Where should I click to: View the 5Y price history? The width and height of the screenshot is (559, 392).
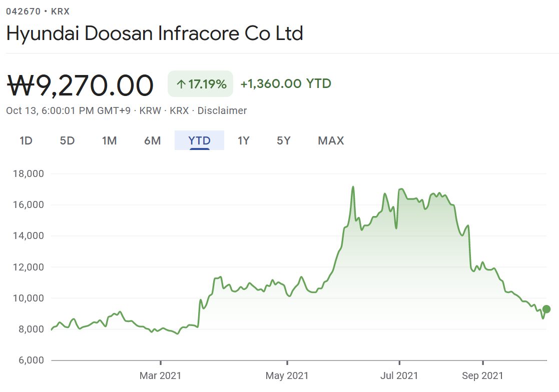point(283,140)
